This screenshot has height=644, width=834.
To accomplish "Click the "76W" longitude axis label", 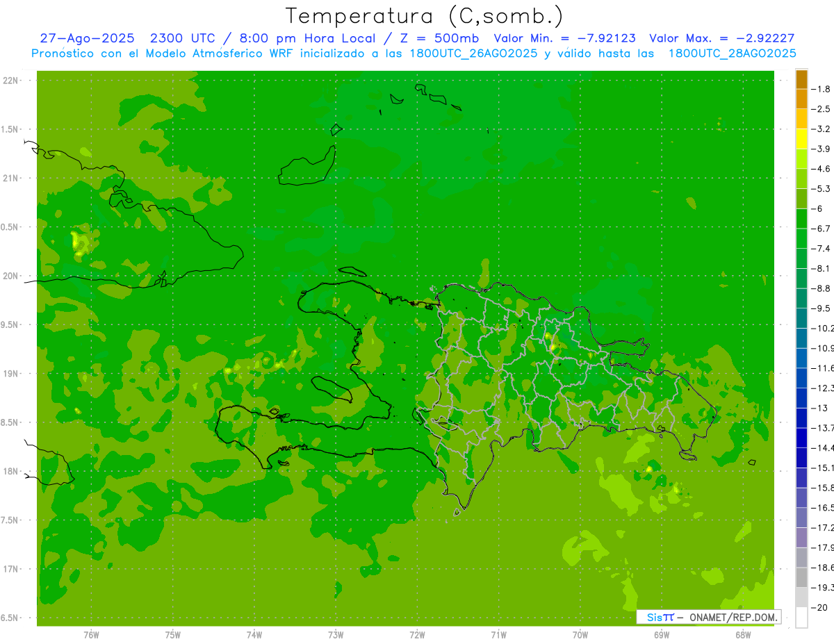I will (91, 635).
